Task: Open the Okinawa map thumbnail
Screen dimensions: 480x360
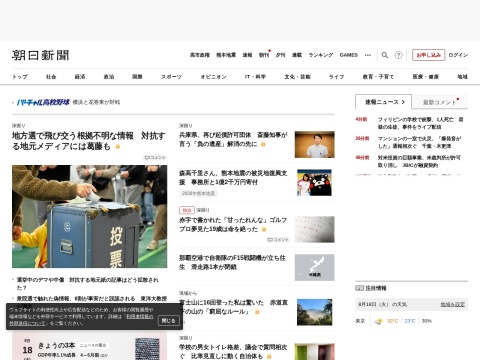Action: coord(314,267)
